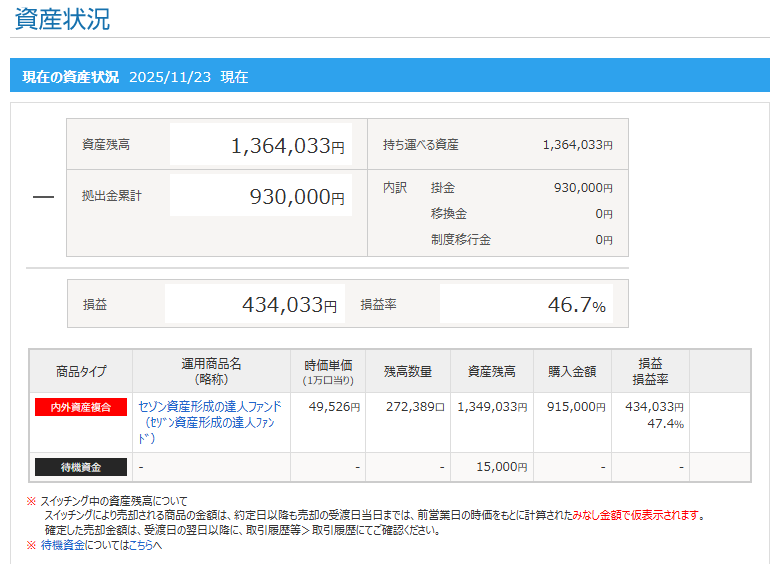774x564 pixels.
Task: Click the 購入金額 column header
Action: [x=572, y=371]
